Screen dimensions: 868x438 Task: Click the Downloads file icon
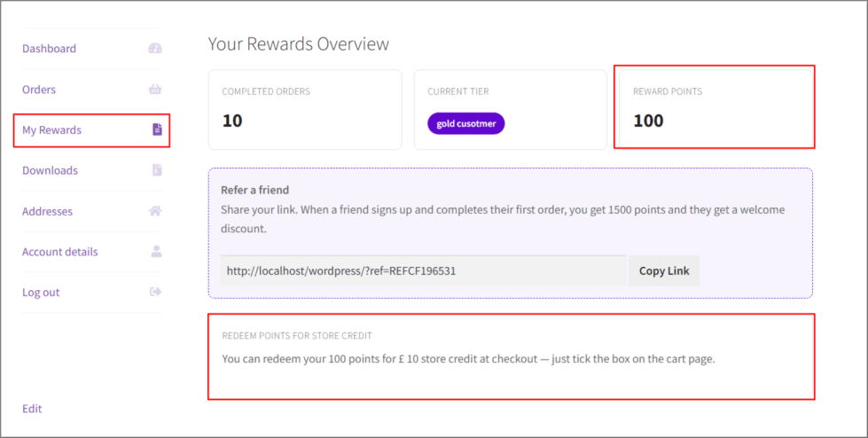click(x=157, y=170)
